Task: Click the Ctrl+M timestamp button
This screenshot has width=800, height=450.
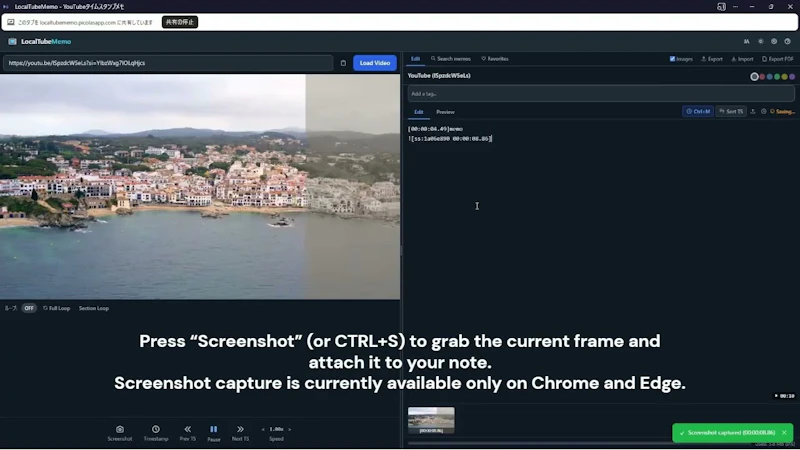Action: tap(698, 111)
